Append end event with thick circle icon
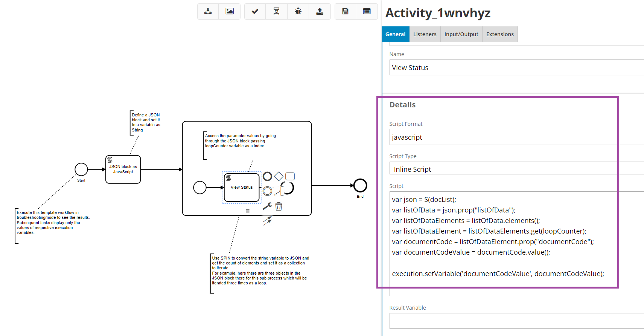This screenshot has height=336, width=644. pyautogui.click(x=267, y=176)
